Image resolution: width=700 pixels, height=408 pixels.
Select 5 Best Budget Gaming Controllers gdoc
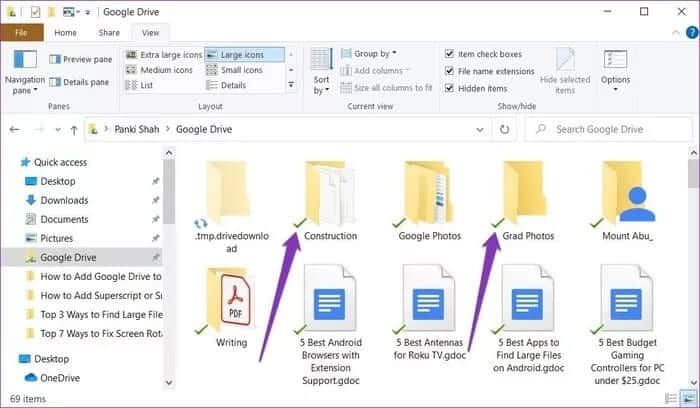627,325
